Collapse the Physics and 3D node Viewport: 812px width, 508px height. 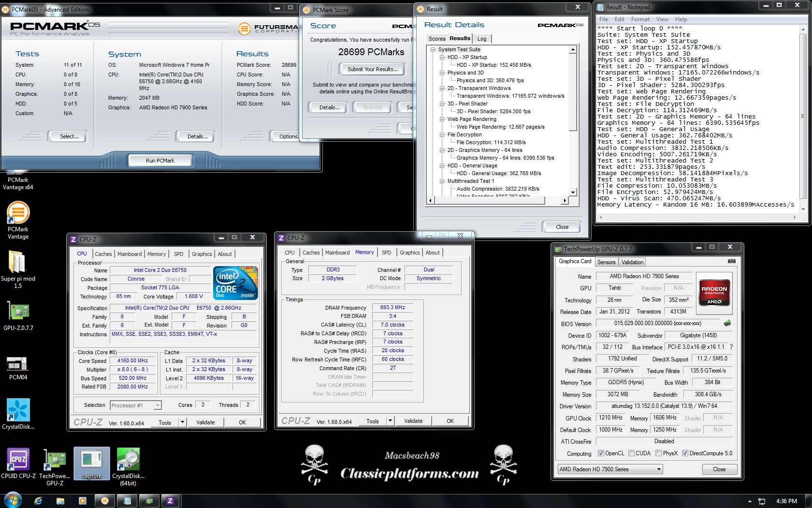point(442,73)
